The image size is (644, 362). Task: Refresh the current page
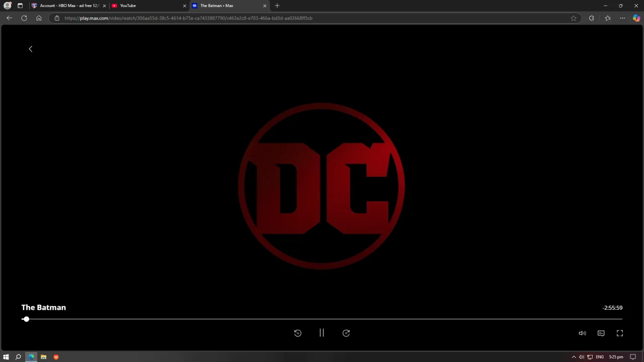(x=24, y=18)
